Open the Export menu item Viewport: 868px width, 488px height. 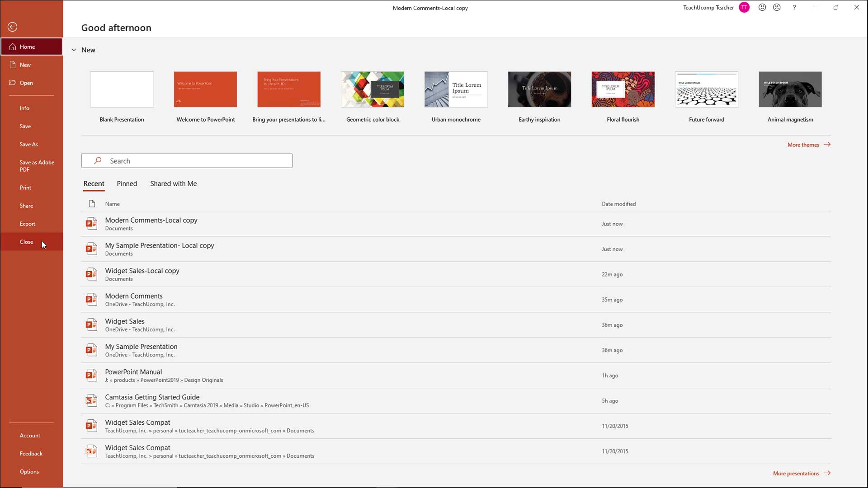tap(28, 224)
